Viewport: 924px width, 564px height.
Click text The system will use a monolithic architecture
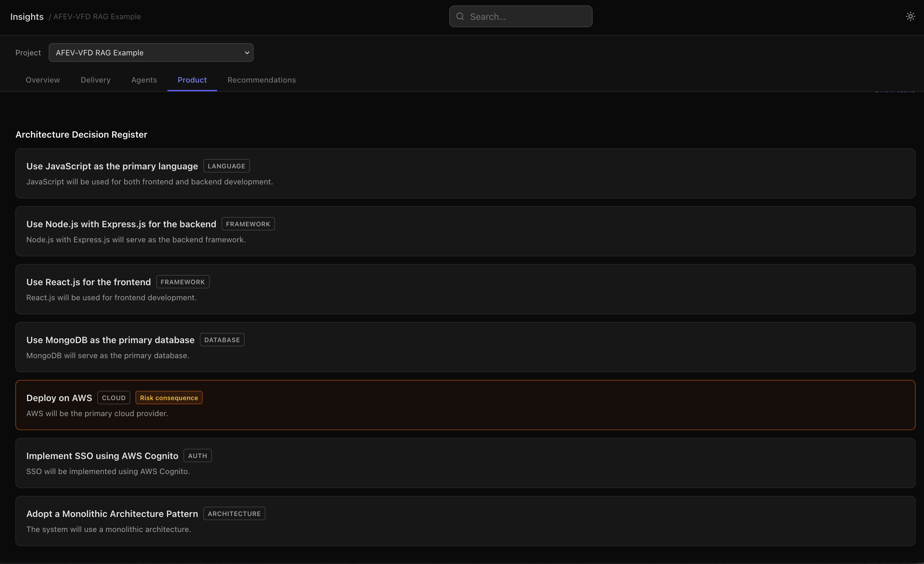(x=109, y=529)
